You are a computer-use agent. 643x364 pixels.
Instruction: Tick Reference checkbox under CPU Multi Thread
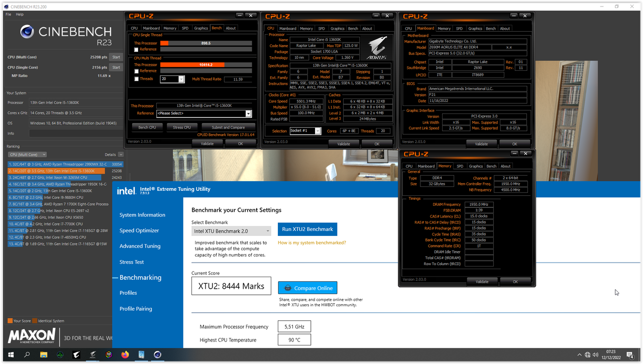[x=136, y=71]
